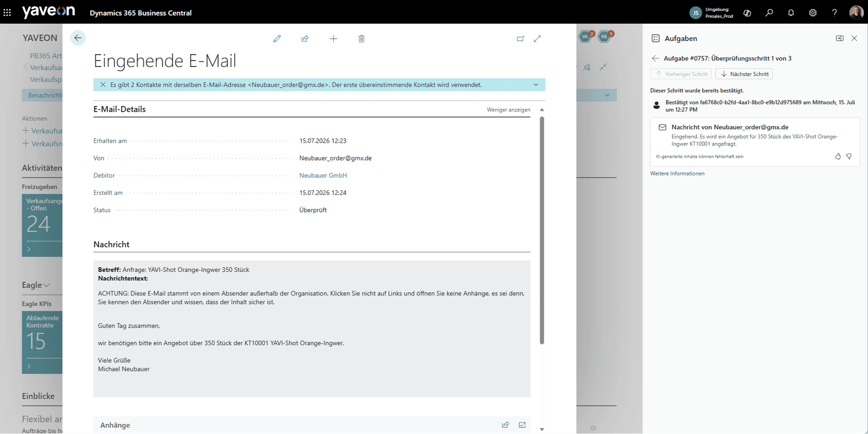The image size is (868, 434).
Task: Open help question mark
Action: [835, 13]
